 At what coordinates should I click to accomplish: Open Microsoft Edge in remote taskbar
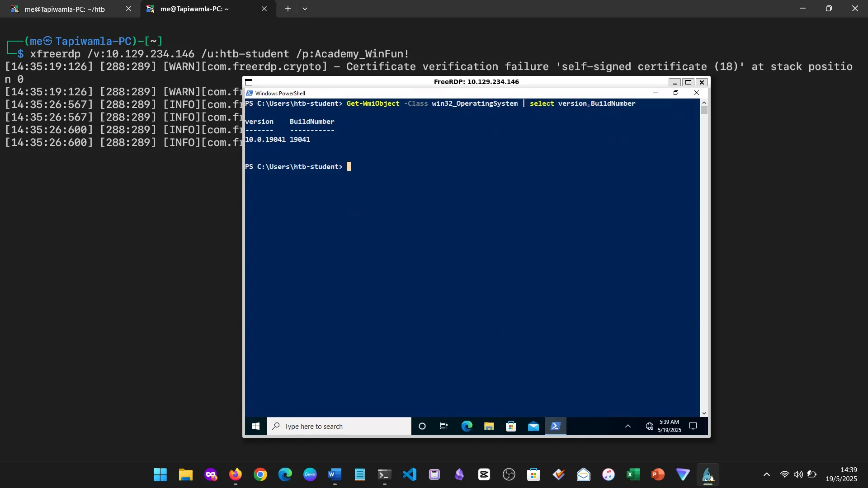coord(467,426)
